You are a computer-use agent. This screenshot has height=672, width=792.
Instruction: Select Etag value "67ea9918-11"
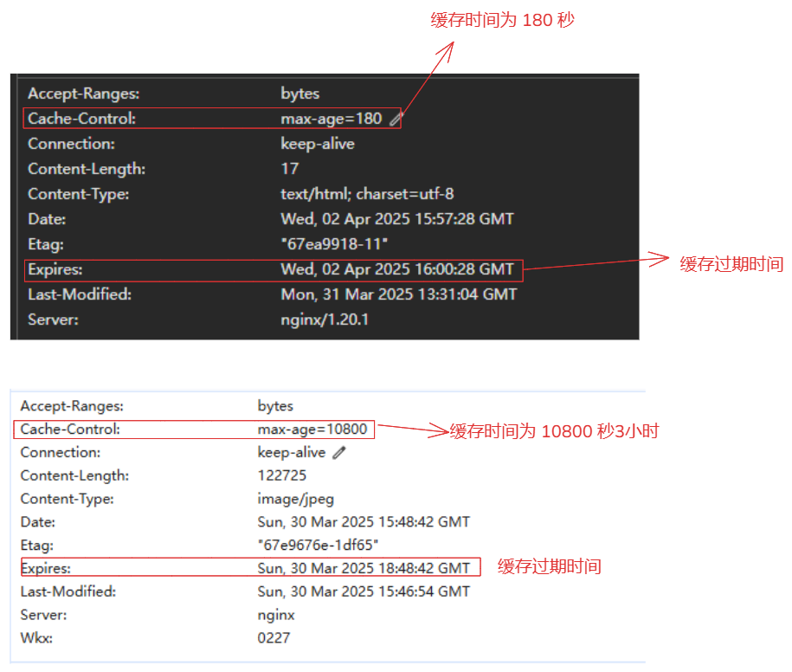tap(334, 244)
